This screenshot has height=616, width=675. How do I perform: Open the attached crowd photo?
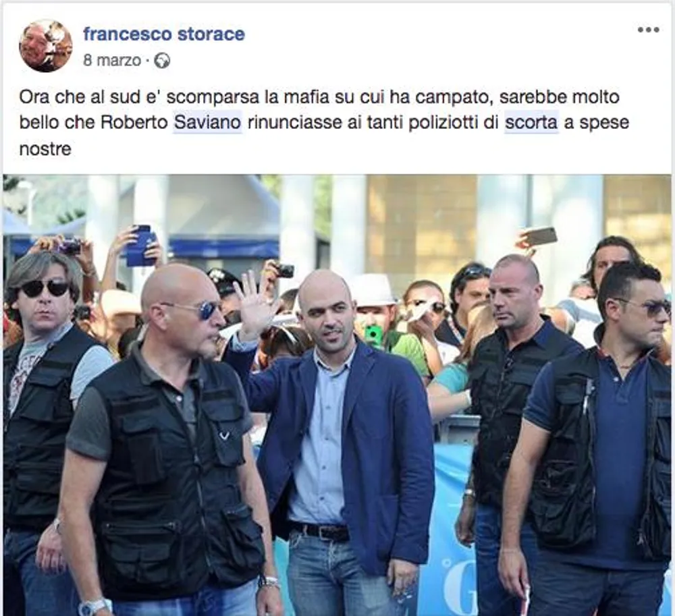coord(337,395)
